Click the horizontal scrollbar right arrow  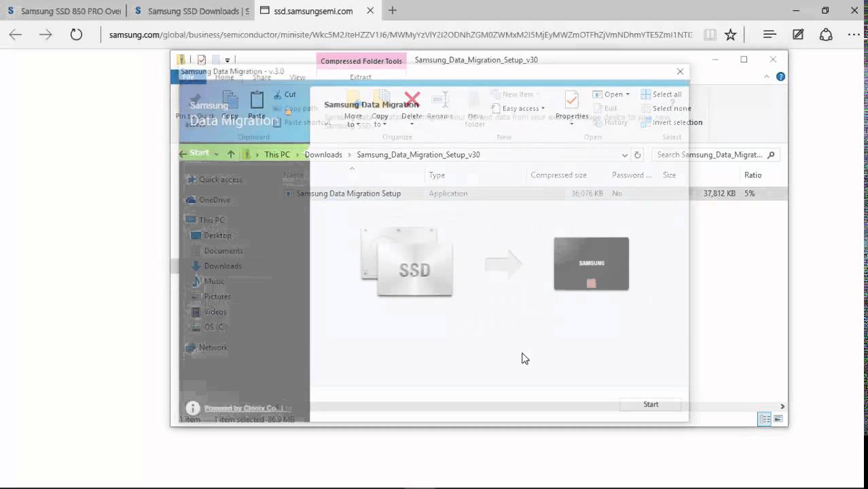782,406
